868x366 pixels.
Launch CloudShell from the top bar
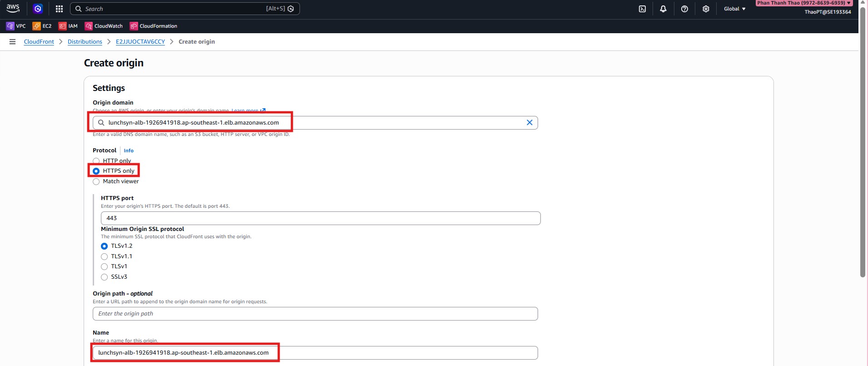click(x=642, y=9)
